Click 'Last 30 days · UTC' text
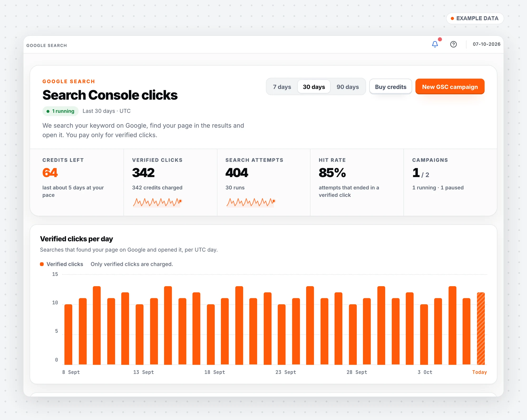This screenshot has height=420, width=527. click(106, 111)
